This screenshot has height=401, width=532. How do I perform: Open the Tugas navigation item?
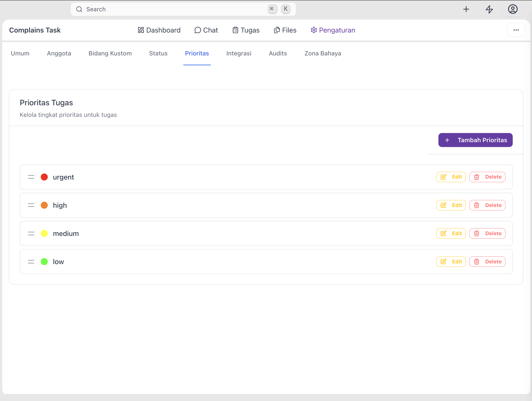(246, 30)
